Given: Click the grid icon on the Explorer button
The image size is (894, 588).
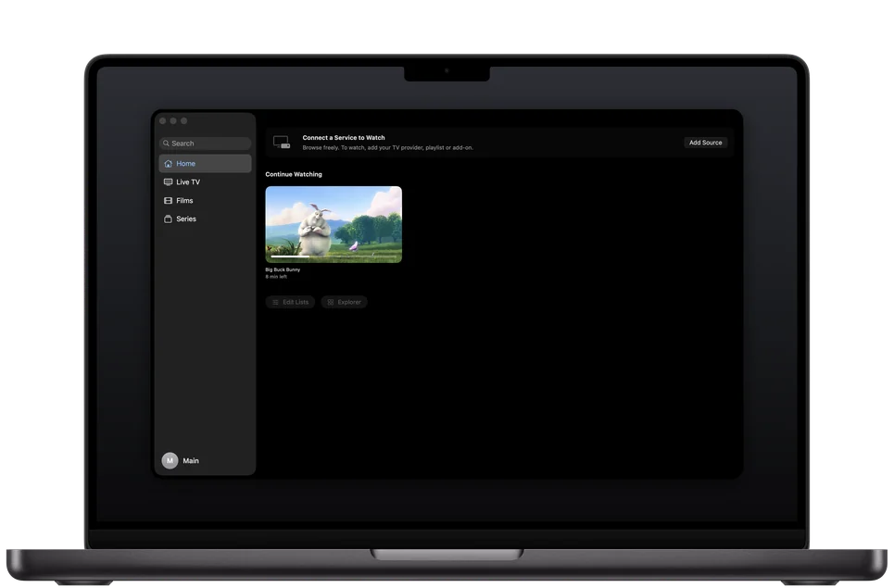Looking at the screenshot, I should coord(331,302).
